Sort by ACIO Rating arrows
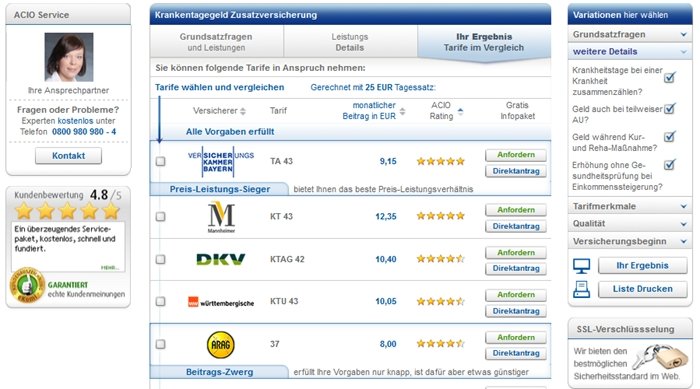 (460, 111)
